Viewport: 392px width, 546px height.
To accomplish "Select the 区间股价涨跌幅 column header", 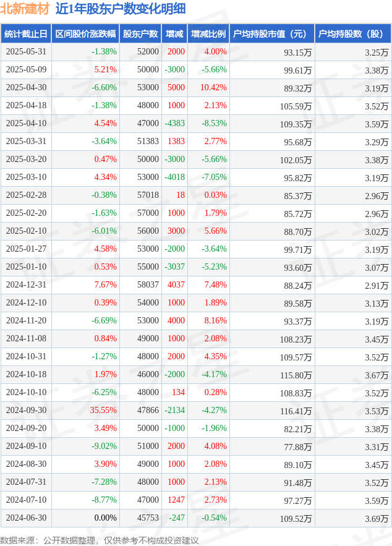I will coord(85,34).
